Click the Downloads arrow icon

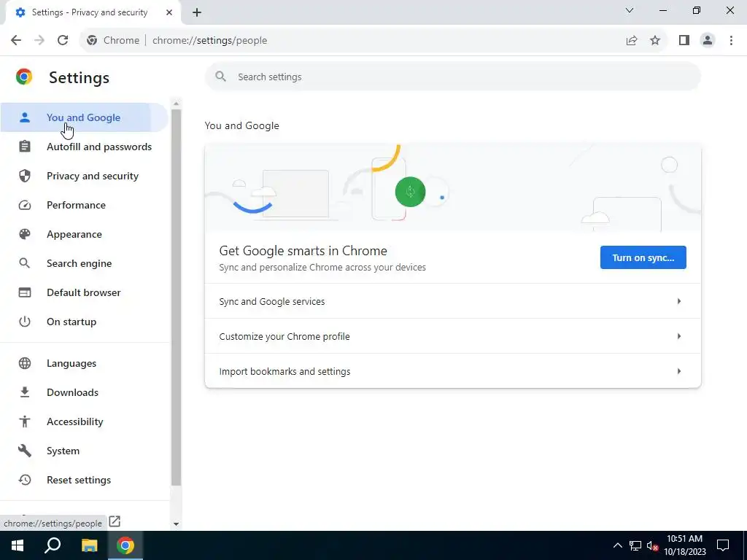[25, 392]
